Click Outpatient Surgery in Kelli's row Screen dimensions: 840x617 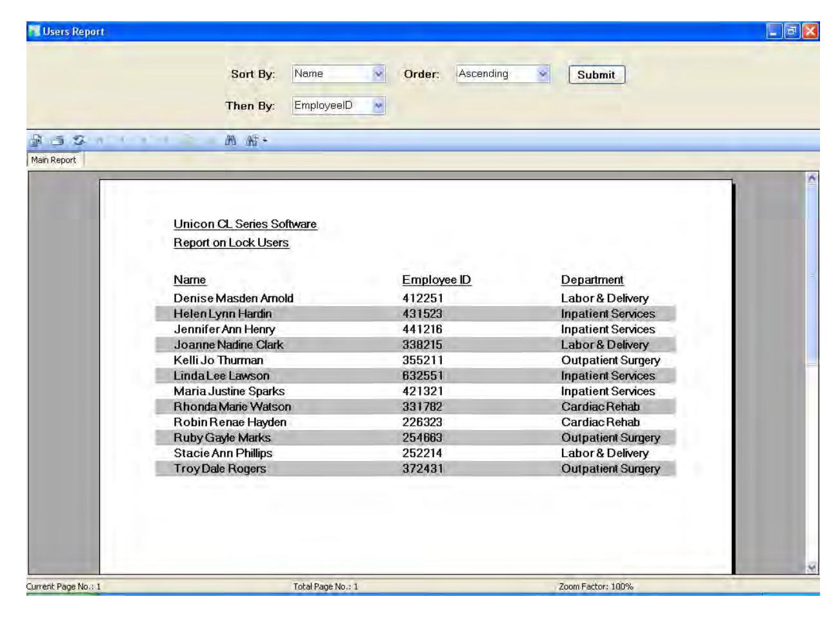point(610,360)
